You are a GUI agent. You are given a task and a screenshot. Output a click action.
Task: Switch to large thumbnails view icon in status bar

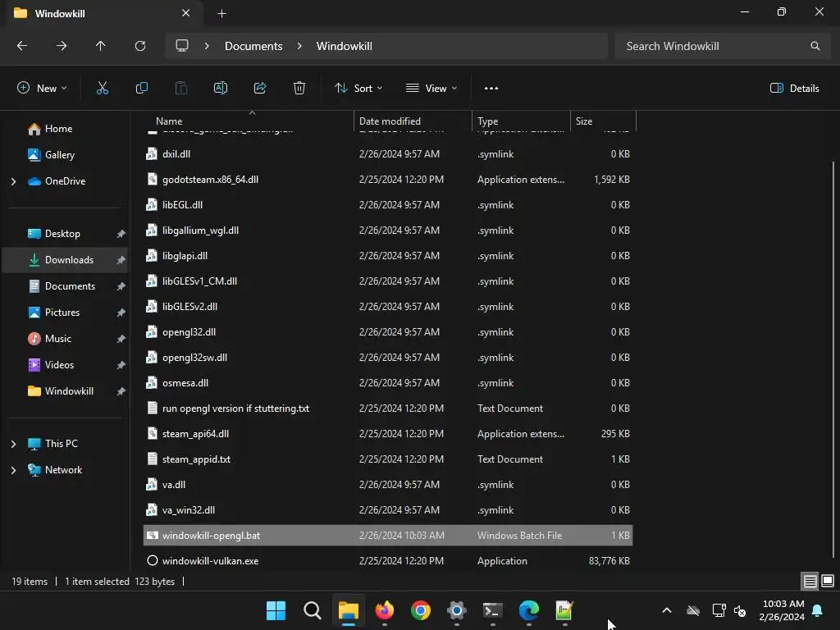(828, 582)
